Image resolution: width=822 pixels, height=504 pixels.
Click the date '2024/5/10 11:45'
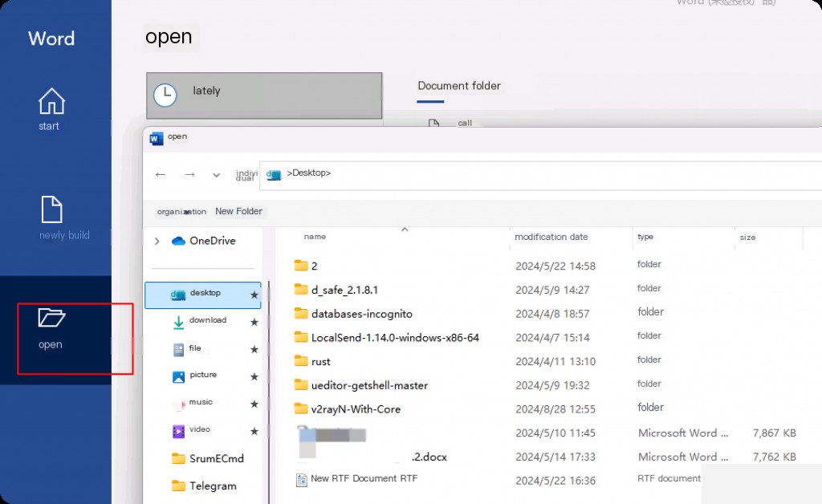(555, 433)
